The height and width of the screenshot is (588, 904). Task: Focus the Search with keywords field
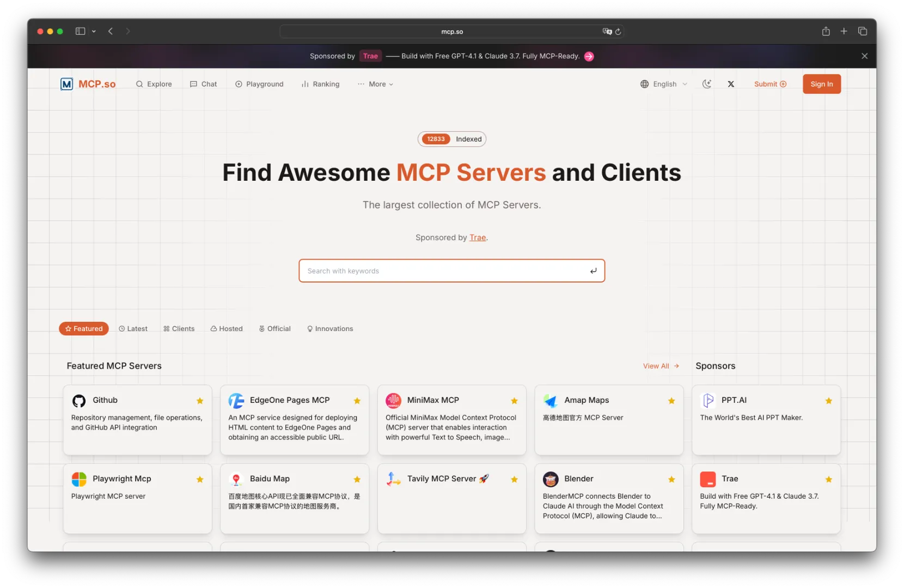click(x=451, y=271)
